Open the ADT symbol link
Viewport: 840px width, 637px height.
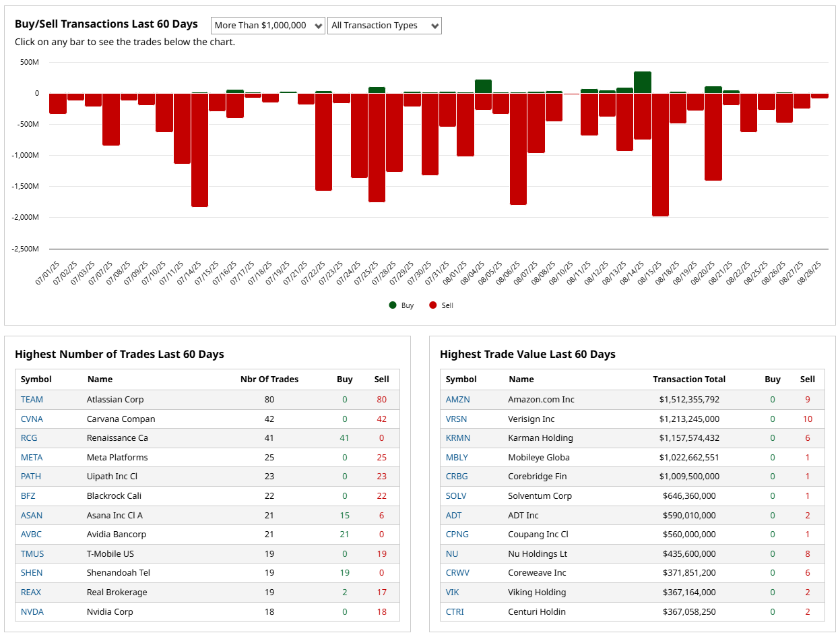point(454,516)
